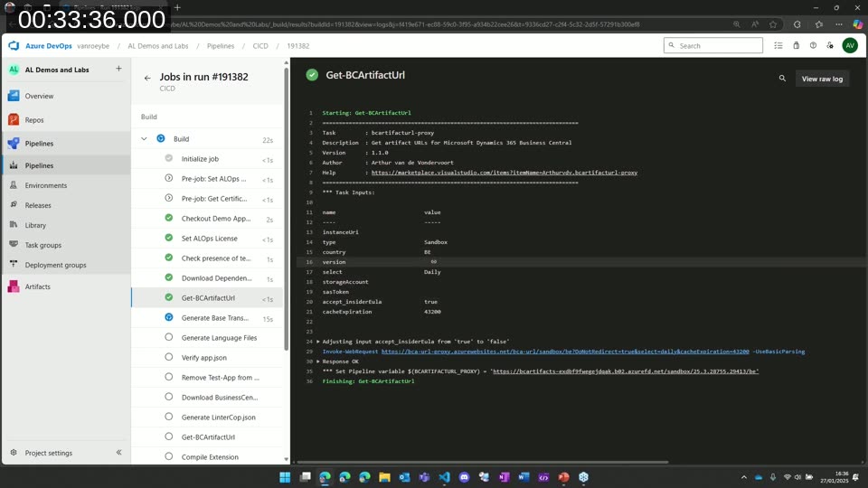Viewport: 868px width, 488px height.
Task: Open the bcartifacts sandbox URL link
Action: click(x=626, y=371)
